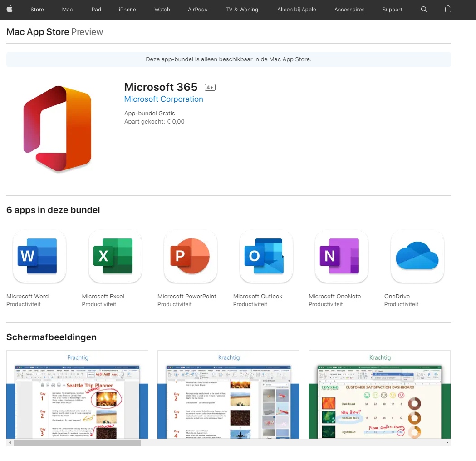The image size is (476, 461).
Task: Open the shopping bag icon
Action: click(x=448, y=9)
